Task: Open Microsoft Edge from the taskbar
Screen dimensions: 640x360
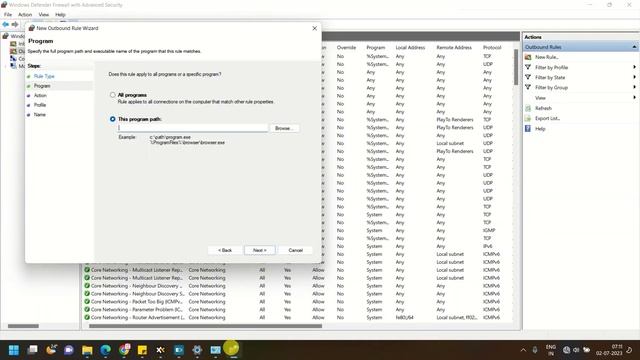Action: [x=105, y=350]
